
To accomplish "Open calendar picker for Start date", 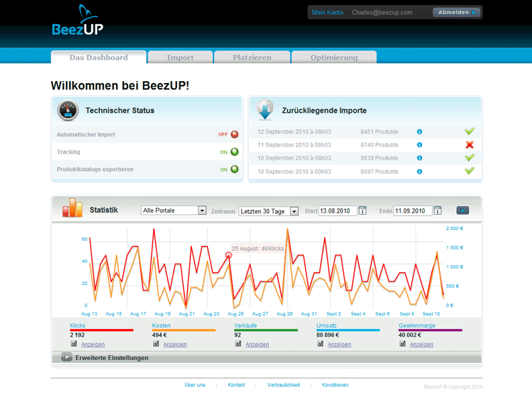I will click(363, 211).
